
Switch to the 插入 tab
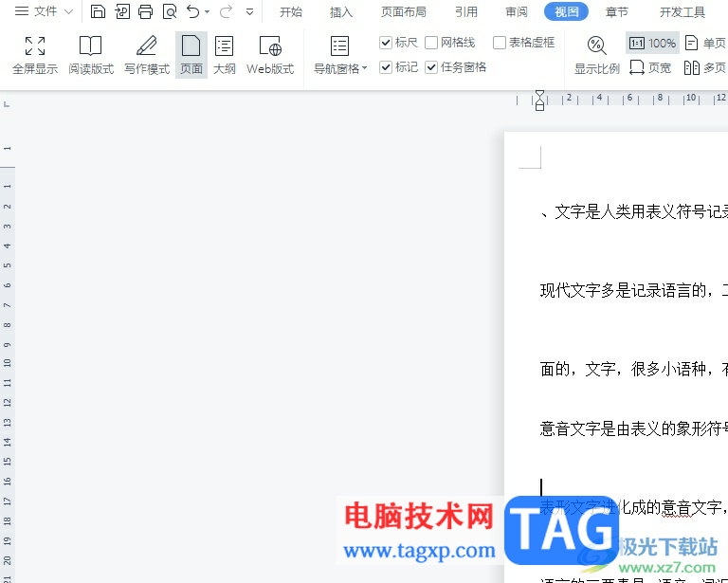(341, 12)
